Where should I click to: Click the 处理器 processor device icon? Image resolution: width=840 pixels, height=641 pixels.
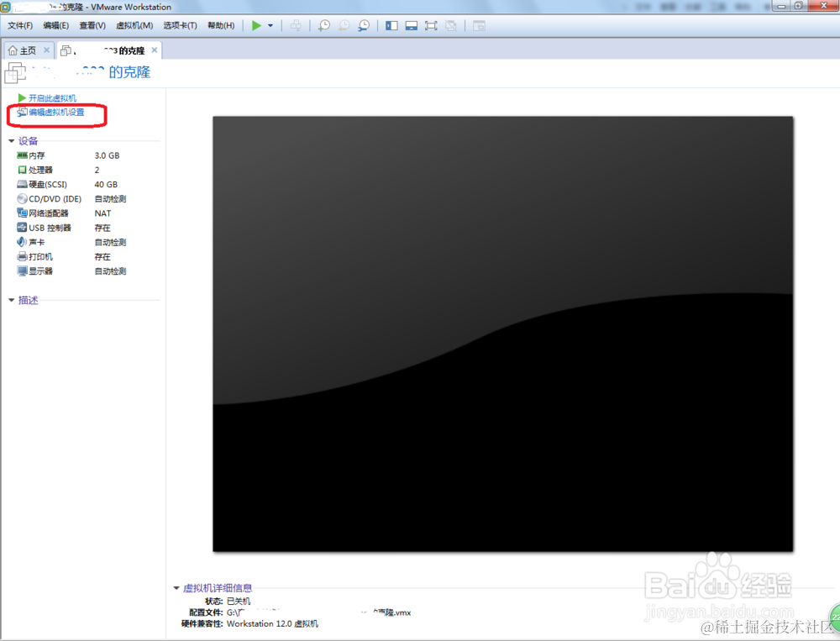[22, 170]
